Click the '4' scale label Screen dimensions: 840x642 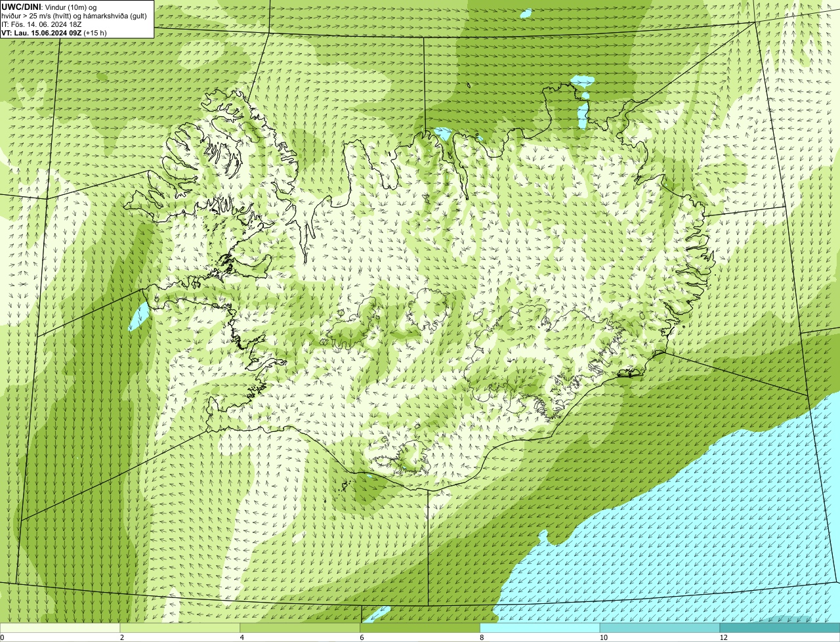click(x=241, y=637)
